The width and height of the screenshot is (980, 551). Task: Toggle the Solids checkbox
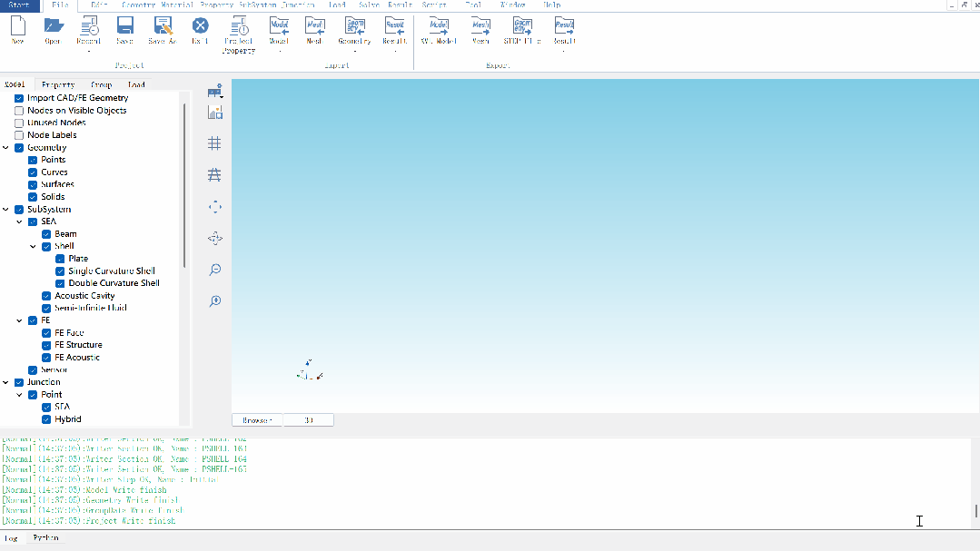33,197
